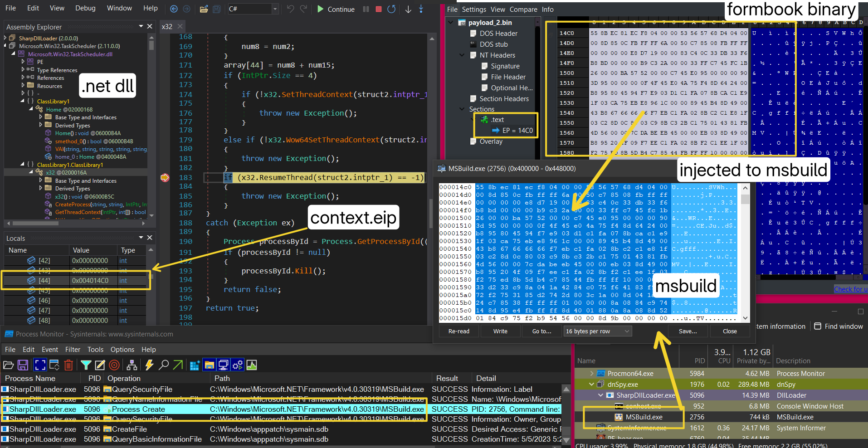Viewport: 868px width, 448px height.
Task: Toggle show profiling events button
Action: [252, 365]
